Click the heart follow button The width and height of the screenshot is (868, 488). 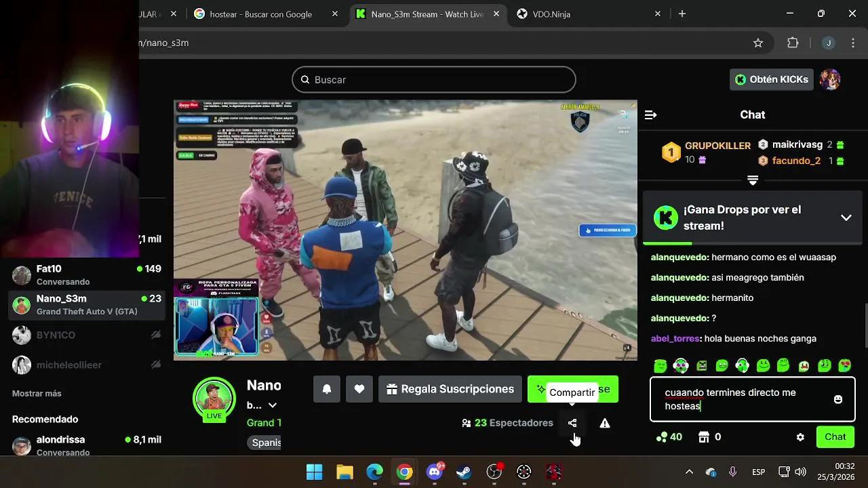(x=359, y=389)
